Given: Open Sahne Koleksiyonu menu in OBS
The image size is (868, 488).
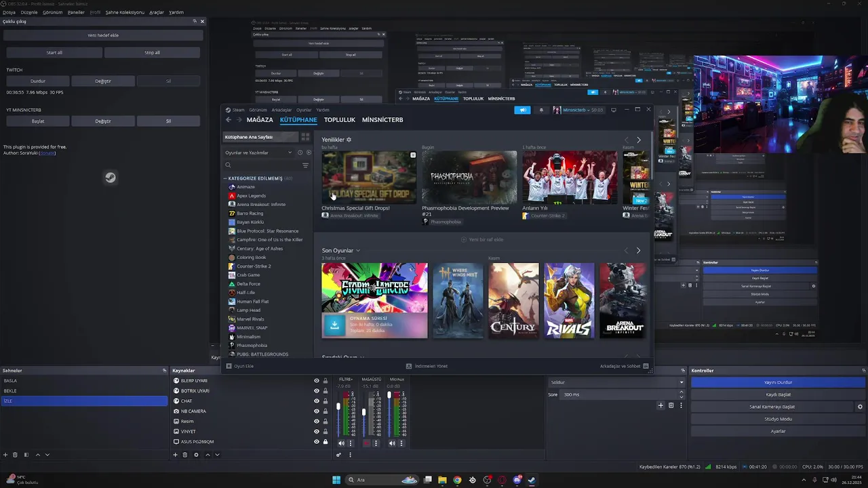Looking at the screenshot, I should (x=125, y=12).
